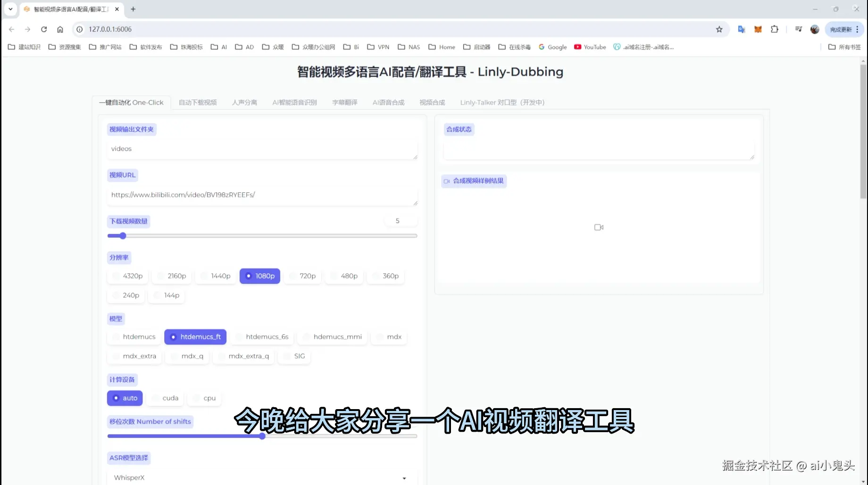Click the Number of shifts slider handle

point(262,436)
